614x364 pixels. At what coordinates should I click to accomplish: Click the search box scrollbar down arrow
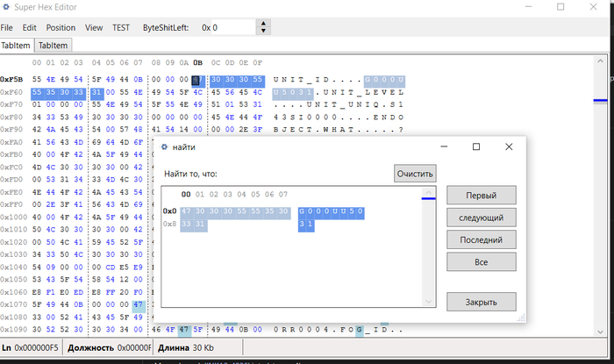pyautogui.click(x=429, y=301)
